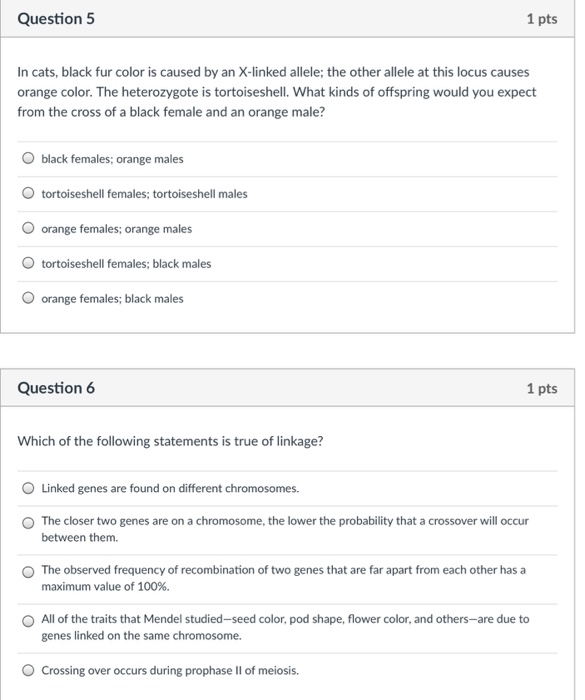This screenshot has width=585, height=700.
Task: Click the Question 6 points label
Action: click(542, 388)
